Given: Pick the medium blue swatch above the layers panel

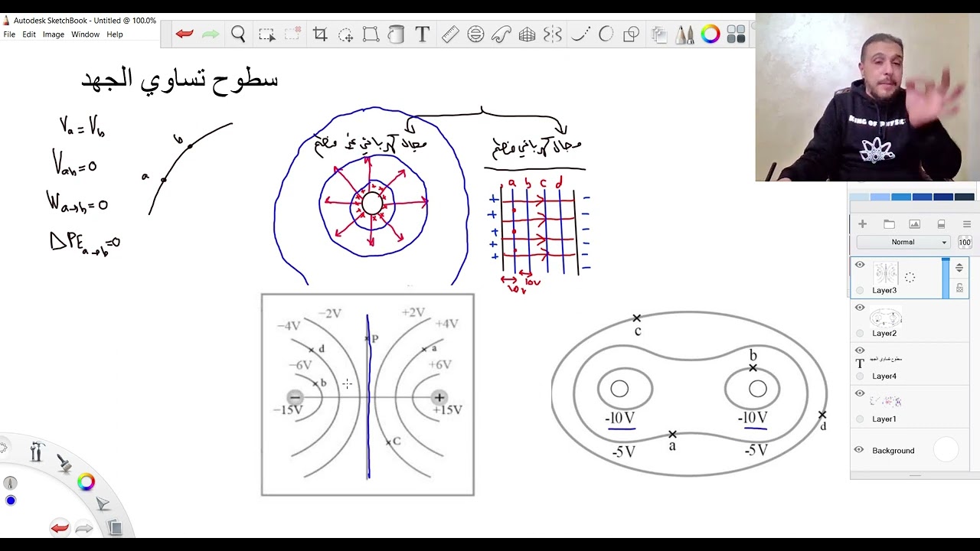Looking at the screenshot, I should pos(901,197).
